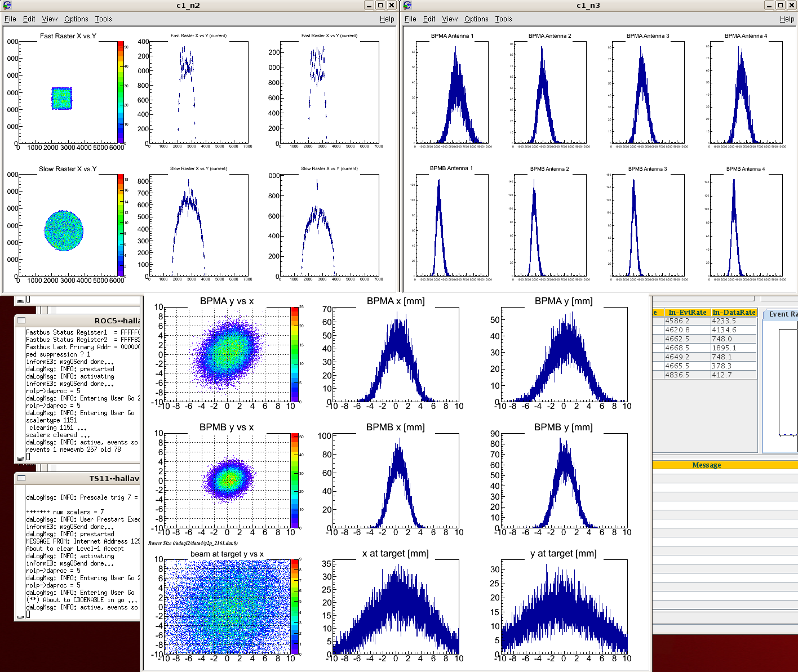Click the 'scalertype 1151' line in ROC5 terminal

tap(51, 420)
